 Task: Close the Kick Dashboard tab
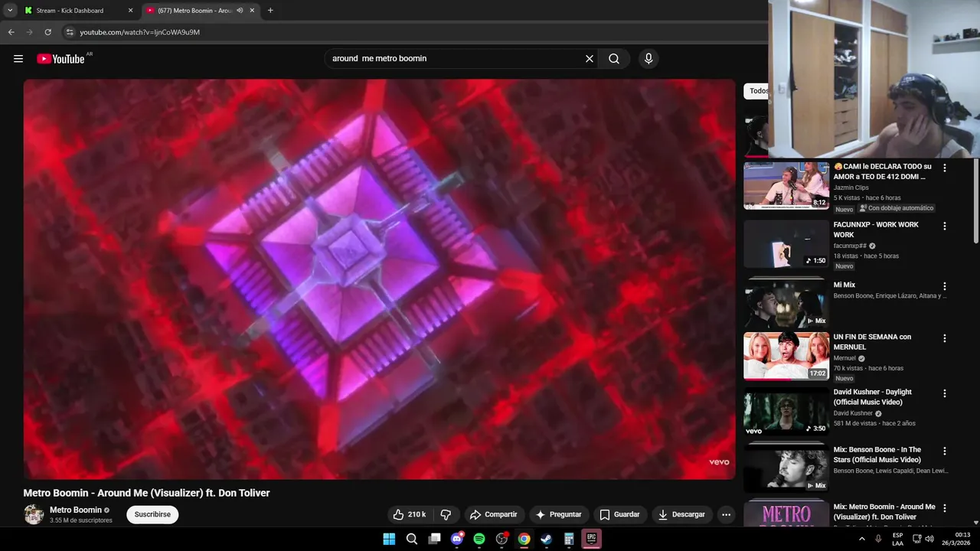click(x=130, y=11)
